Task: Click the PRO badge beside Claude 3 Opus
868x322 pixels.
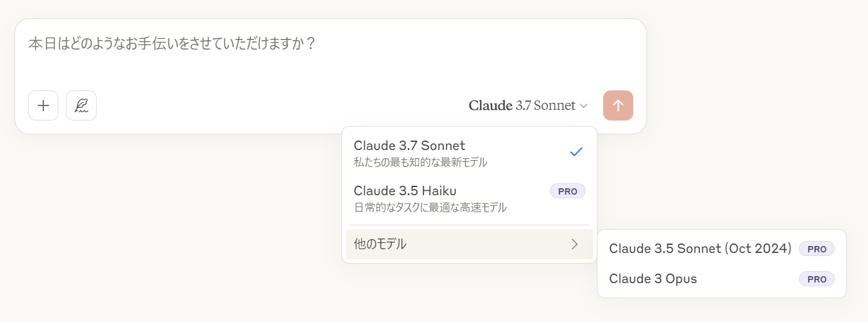Action: [817, 279]
